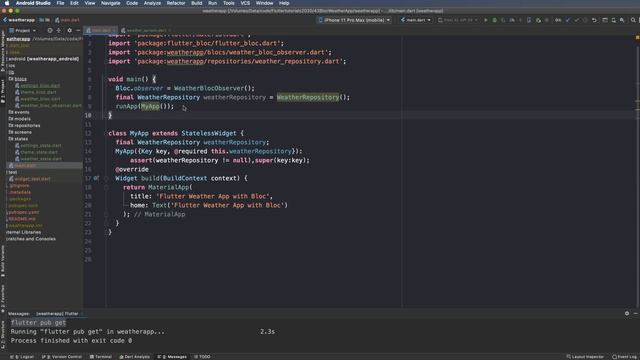Open the Help menu
The width and height of the screenshot is (640, 360).
(284, 3)
